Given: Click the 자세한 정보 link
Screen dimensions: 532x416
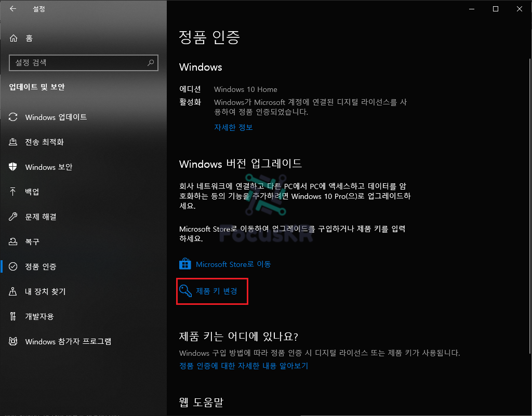Looking at the screenshot, I should (233, 127).
